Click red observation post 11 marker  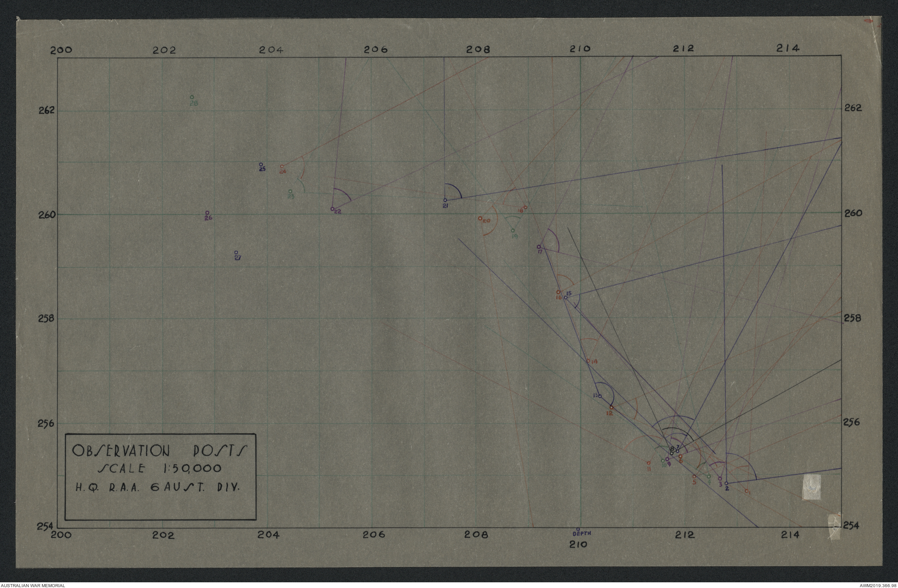pos(649,463)
